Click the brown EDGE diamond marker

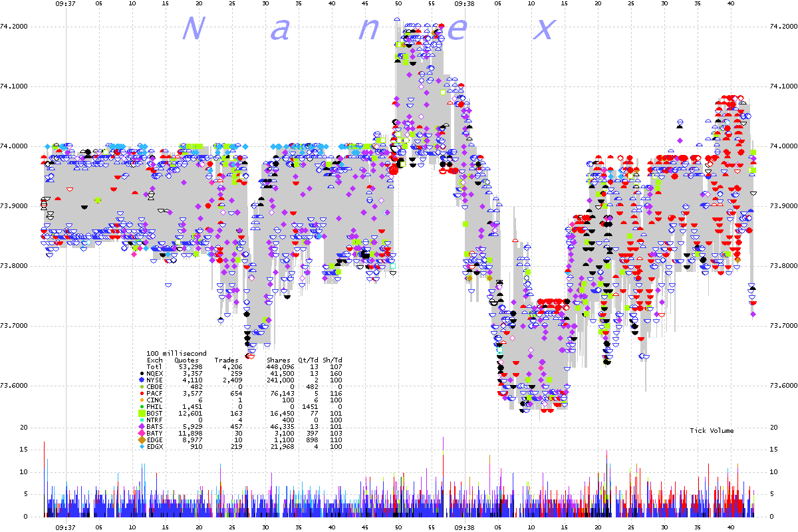pyautogui.click(x=140, y=440)
